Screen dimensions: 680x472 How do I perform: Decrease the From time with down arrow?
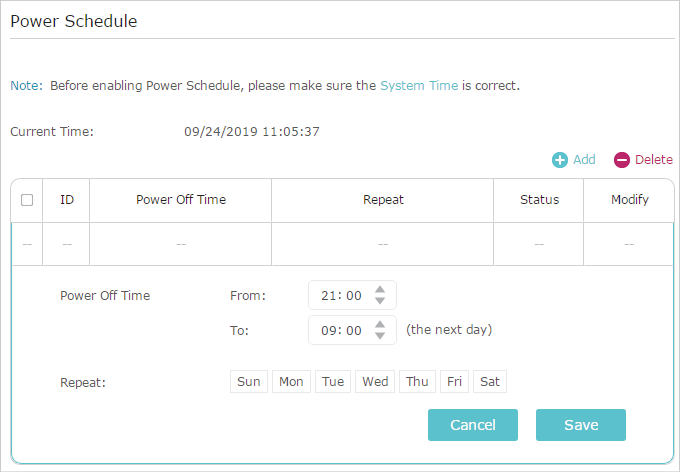tap(380, 300)
